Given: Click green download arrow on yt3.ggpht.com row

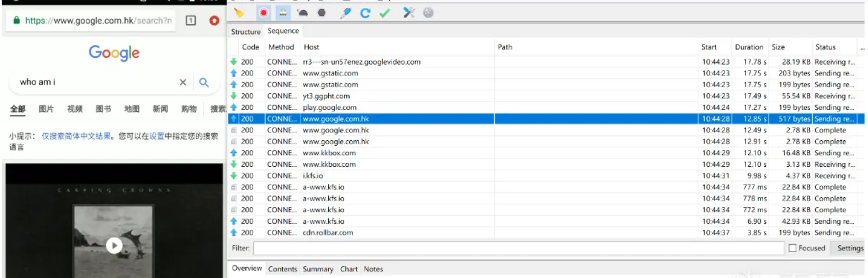Looking at the screenshot, I should (x=233, y=96).
